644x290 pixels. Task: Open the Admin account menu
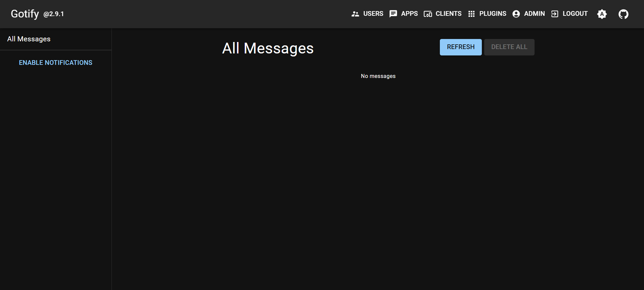(529, 14)
